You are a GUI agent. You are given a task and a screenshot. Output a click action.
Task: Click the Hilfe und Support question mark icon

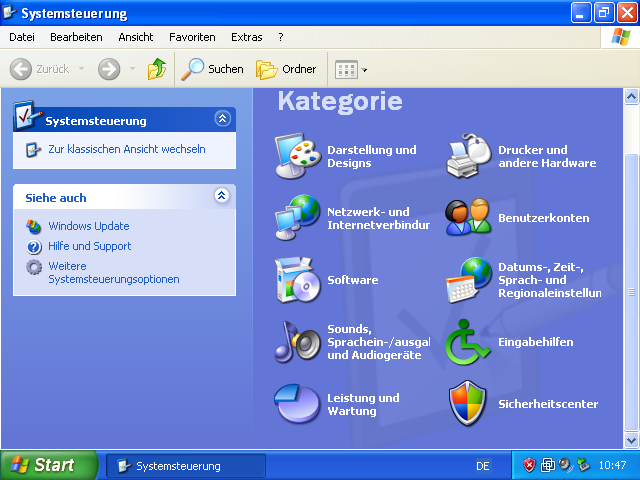point(34,247)
